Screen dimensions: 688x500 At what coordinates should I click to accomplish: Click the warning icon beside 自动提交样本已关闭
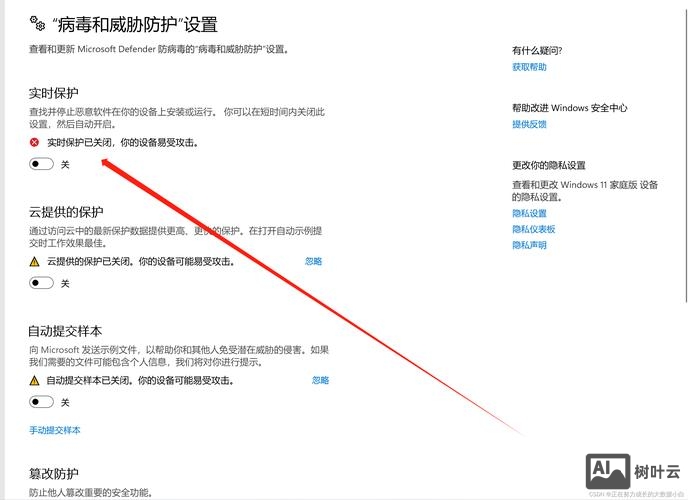pos(34,380)
